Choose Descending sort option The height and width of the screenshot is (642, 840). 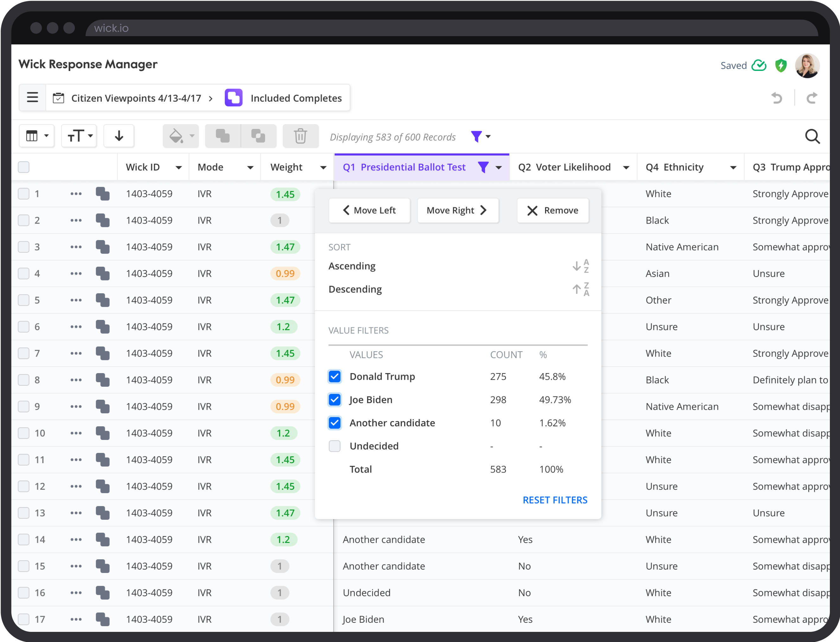point(355,289)
